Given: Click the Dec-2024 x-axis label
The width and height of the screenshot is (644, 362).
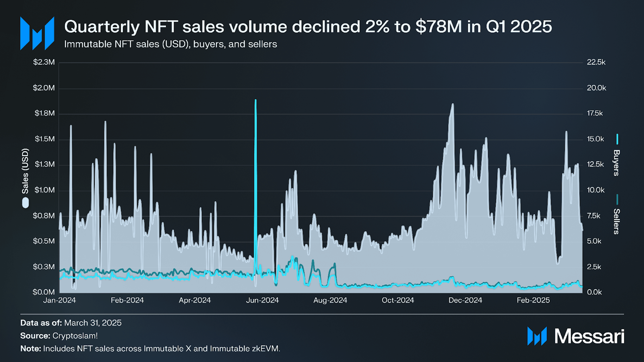Looking at the screenshot, I should coord(465,300).
